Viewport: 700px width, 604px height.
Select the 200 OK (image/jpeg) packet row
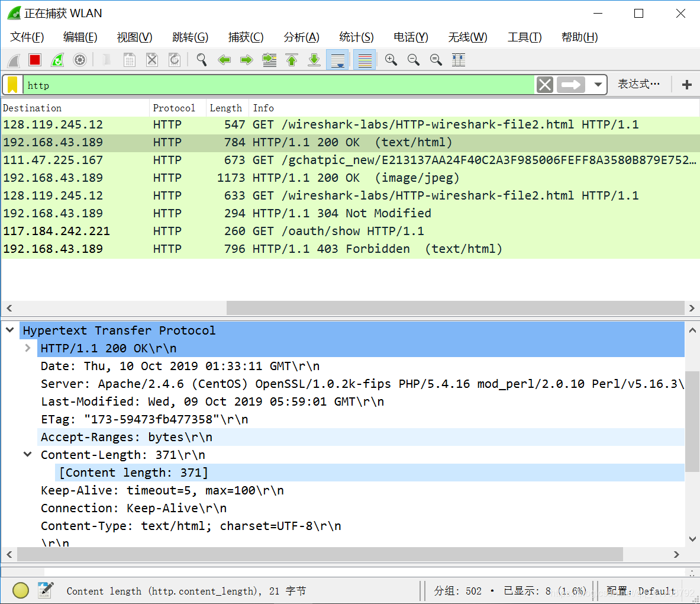tap(350, 178)
